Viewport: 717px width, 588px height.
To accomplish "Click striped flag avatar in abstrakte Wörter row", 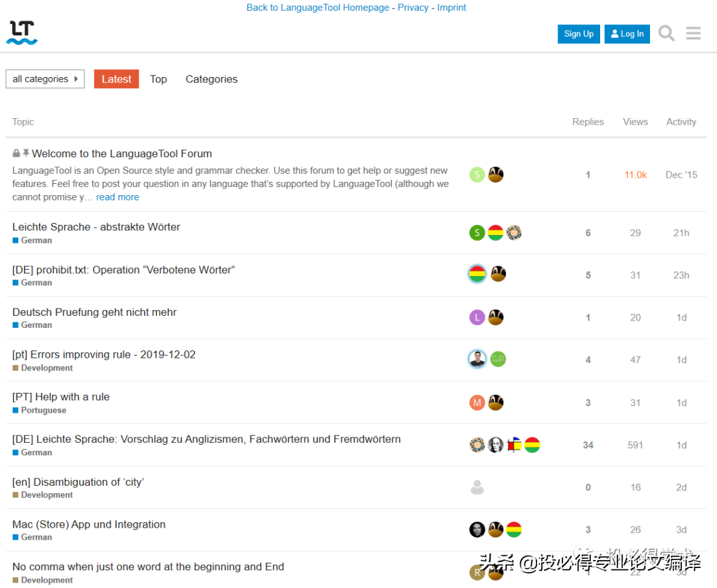I will pos(495,233).
